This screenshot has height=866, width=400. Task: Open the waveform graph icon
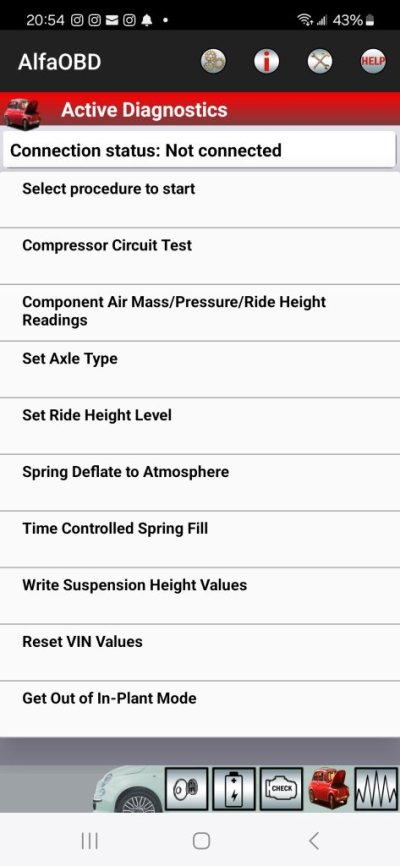coord(376,789)
